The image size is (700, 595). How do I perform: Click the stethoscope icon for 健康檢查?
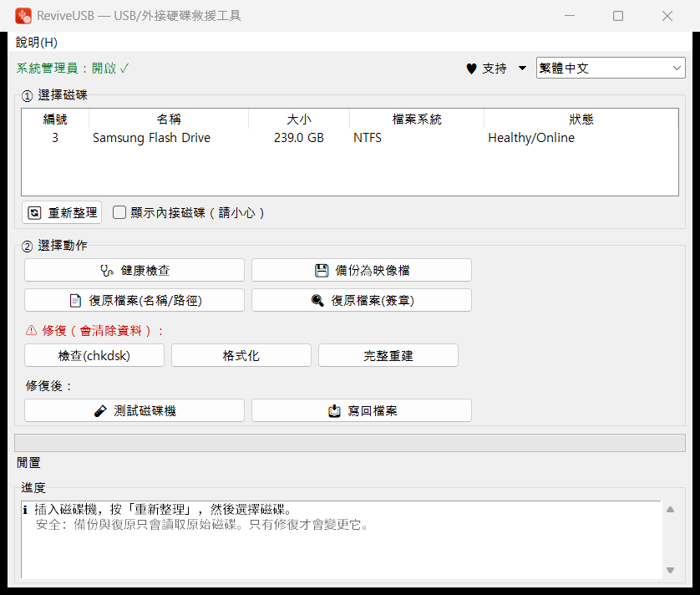(x=107, y=270)
